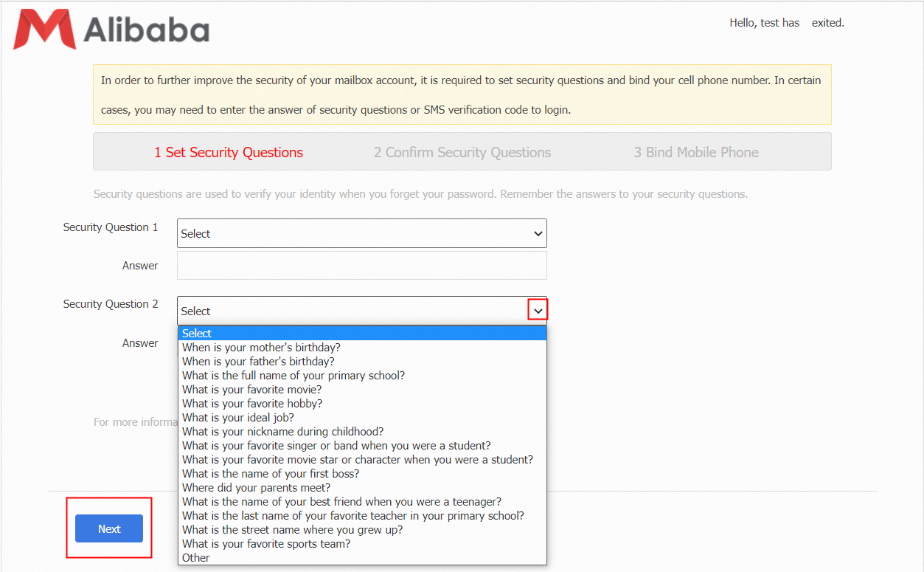Screen dimensions: 924x572
Task: Go to Set Security Questions step
Action: click(x=229, y=153)
